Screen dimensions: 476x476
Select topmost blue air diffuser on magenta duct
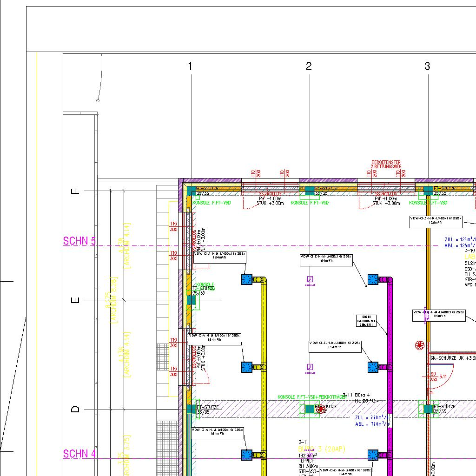tap(373, 279)
